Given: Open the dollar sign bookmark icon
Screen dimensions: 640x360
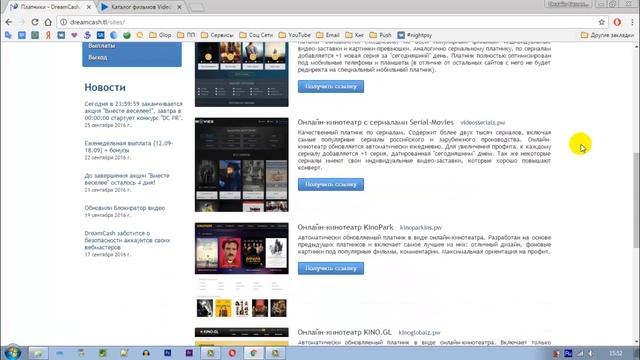Looking at the screenshot, I should (87, 35).
